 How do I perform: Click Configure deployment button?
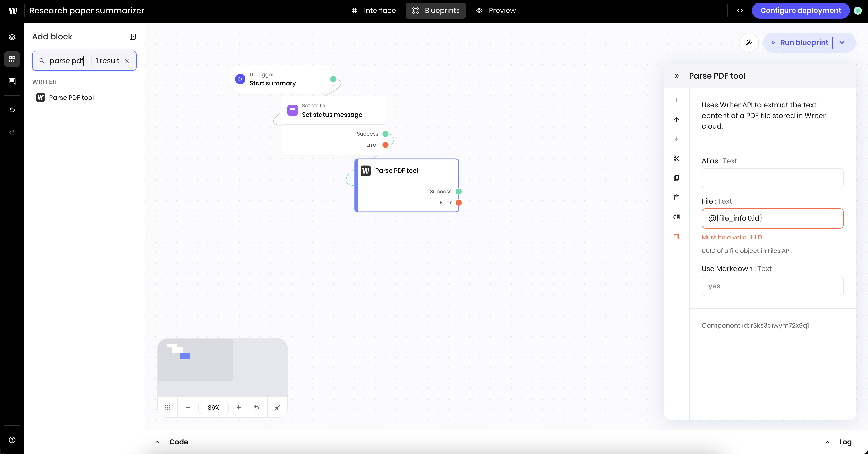pos(801,11)
